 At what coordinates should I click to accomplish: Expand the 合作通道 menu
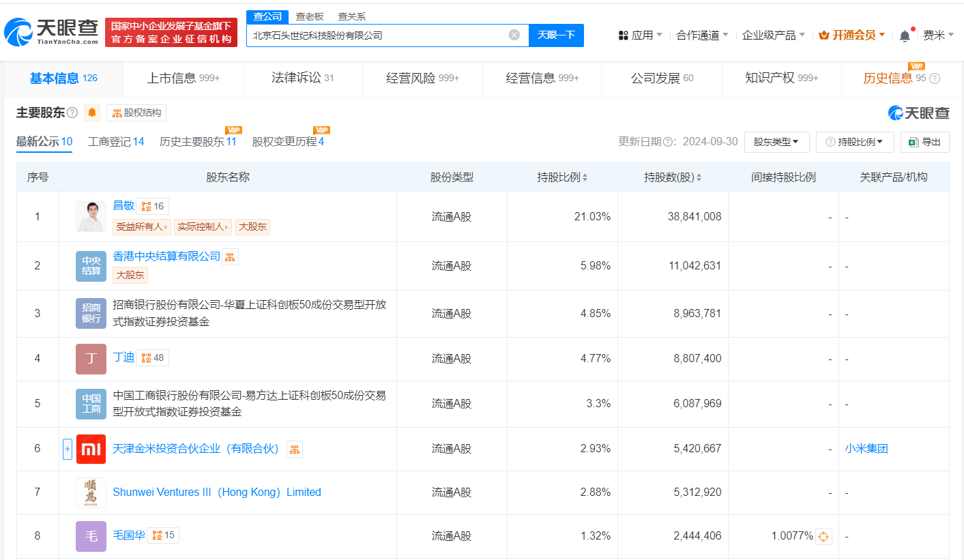point(702,35)
